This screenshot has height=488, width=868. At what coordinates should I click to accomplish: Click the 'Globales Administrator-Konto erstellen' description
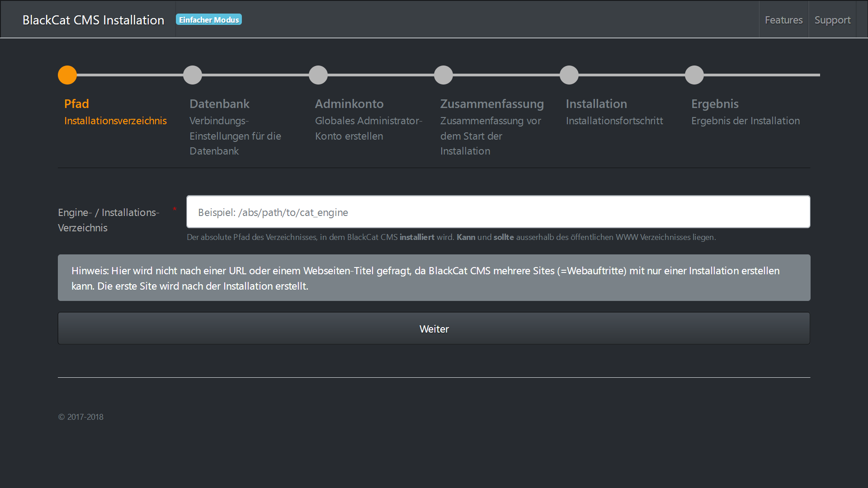369,128
